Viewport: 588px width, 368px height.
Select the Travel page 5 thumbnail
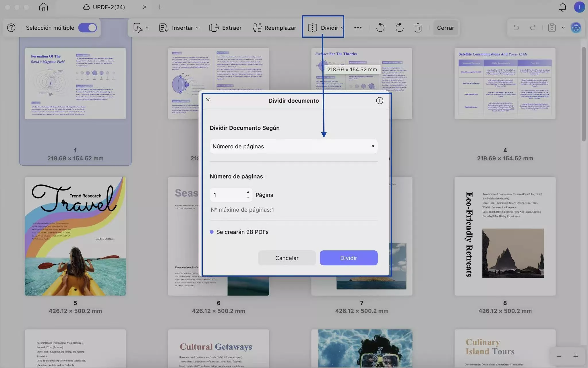point(75,236)
